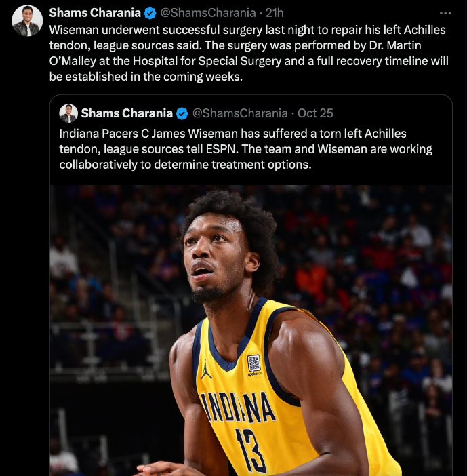Click the verified badge beside top Shams Charania
Image resolution: width=467 pixels, height=476 pixels.
point(150,13)
